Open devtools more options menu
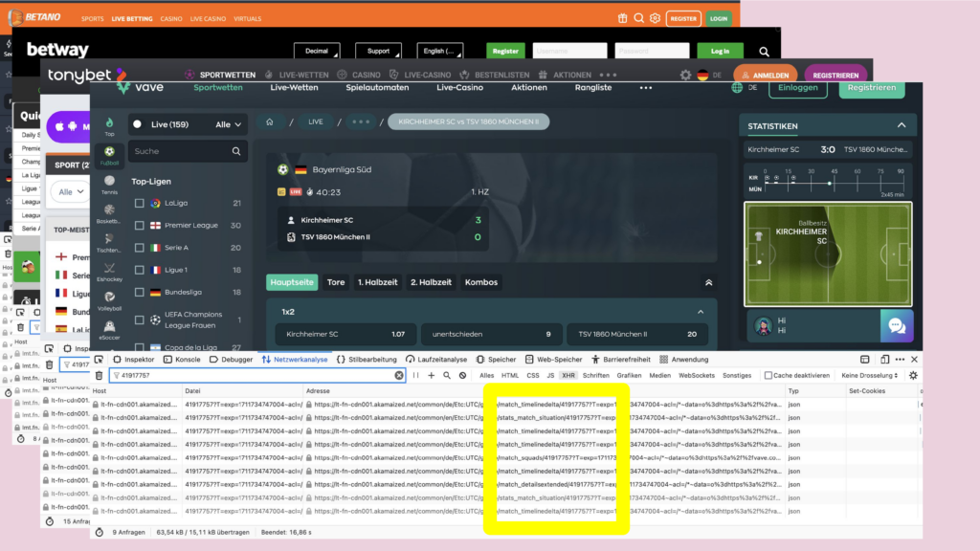Screen dimensions: 980x551 coord(900,360)
